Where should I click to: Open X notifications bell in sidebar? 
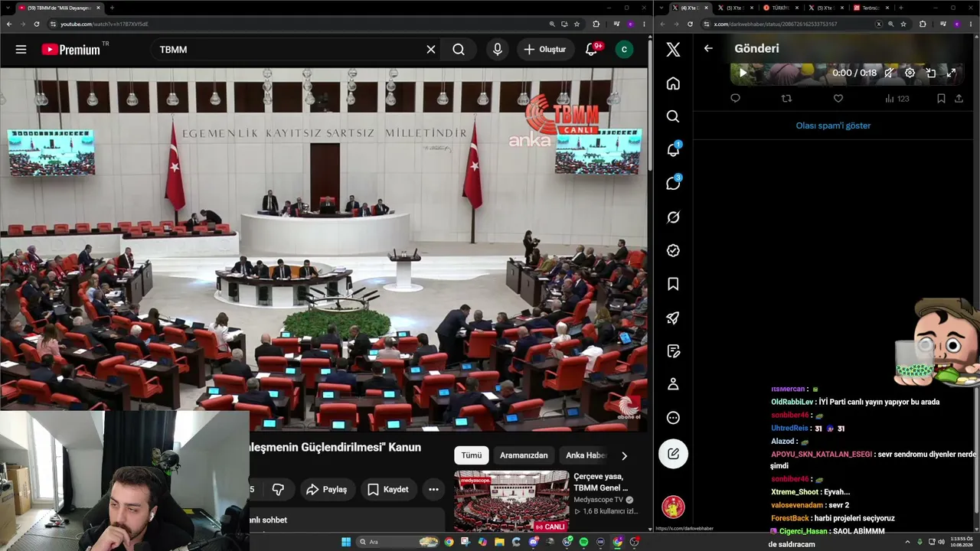pos(673,150)
